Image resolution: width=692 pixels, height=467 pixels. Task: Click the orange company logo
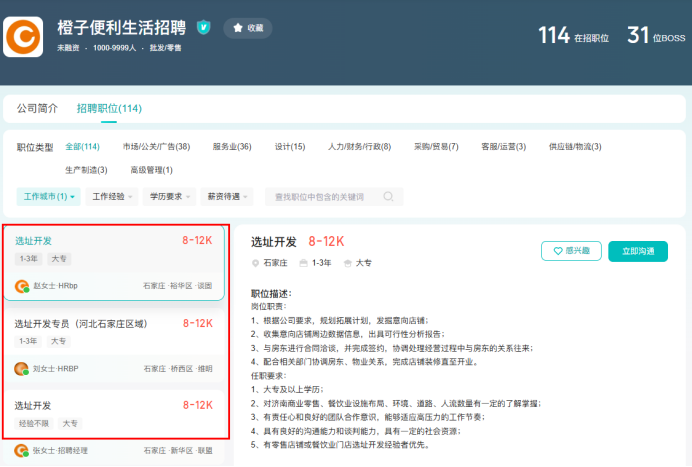23,35
